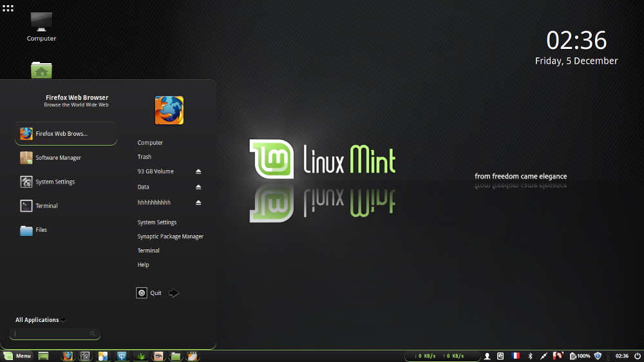Open 93 GB Volume entry
The image size is (644, 362).
pos(155,171)
